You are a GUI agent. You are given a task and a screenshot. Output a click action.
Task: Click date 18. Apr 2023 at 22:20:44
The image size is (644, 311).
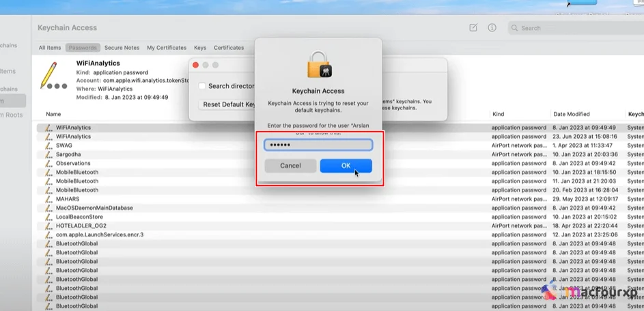(585, 226)
